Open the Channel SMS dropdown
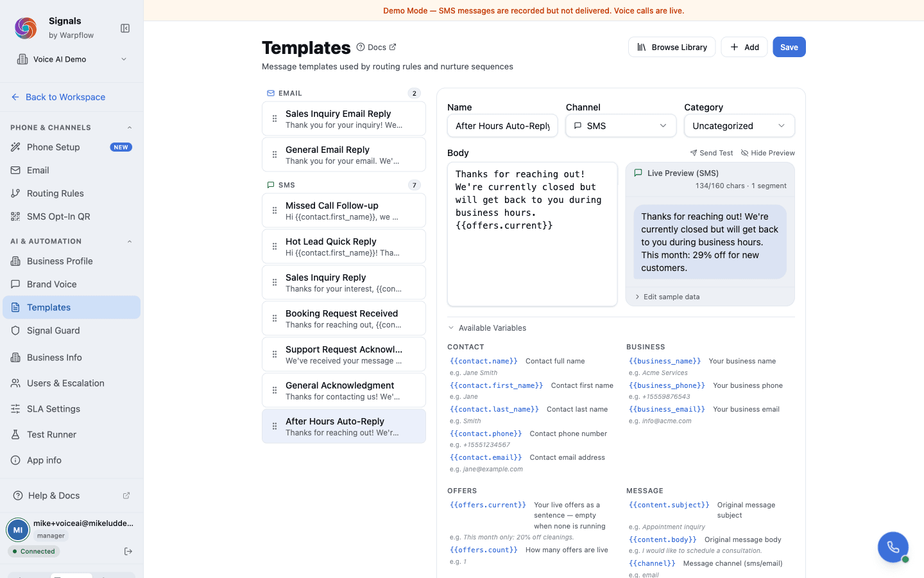This screenshot has width=924, height=578. pos(621,126)
